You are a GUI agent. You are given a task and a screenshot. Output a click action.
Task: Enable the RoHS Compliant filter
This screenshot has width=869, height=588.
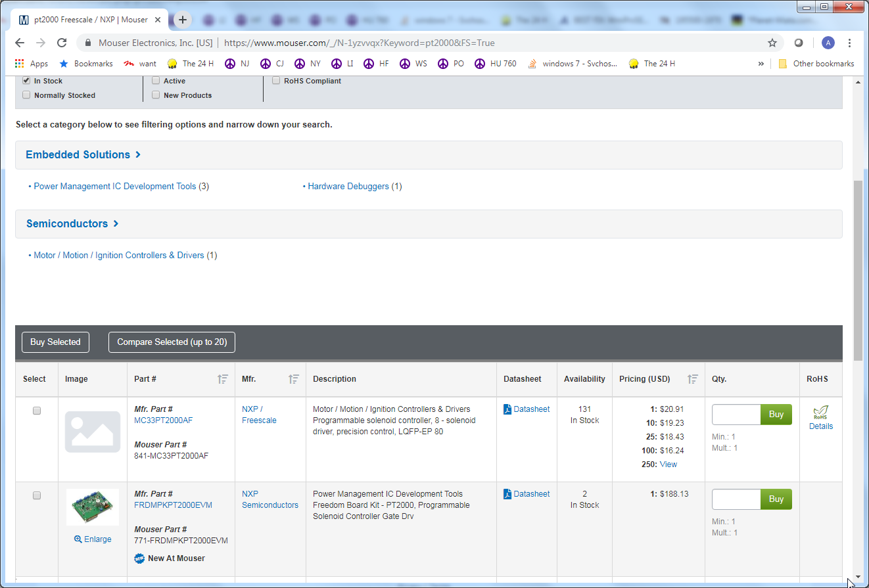point(277,80)
